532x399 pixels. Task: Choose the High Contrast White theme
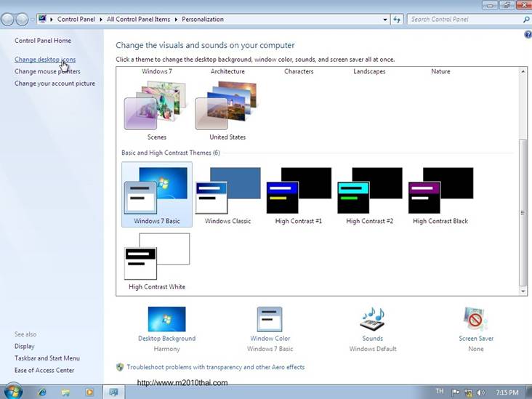157,261
